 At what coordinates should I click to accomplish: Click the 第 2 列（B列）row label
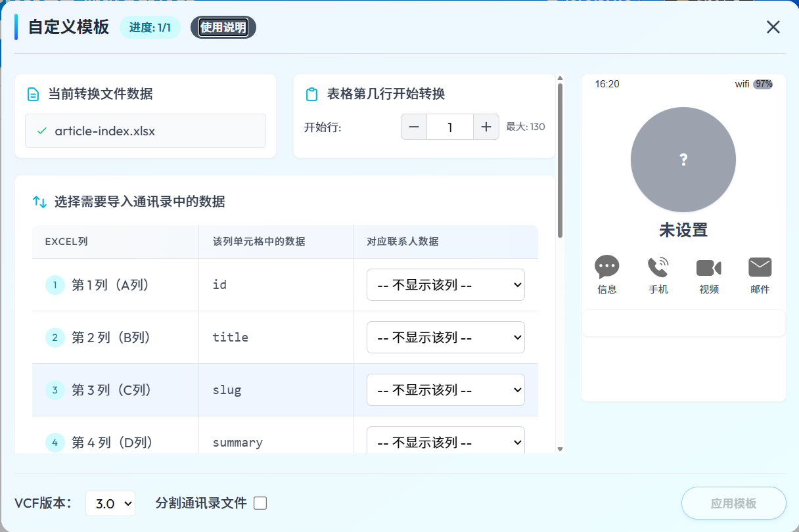(x=112, y=338)
